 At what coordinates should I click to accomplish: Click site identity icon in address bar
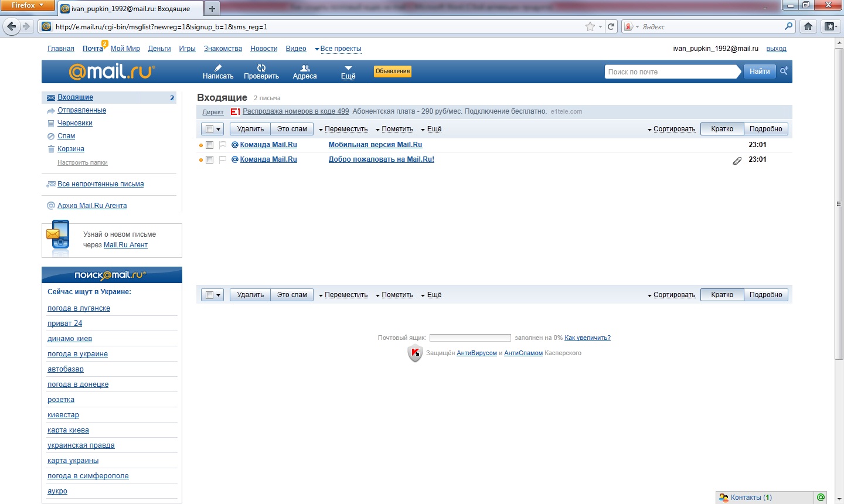click(46, 26)
